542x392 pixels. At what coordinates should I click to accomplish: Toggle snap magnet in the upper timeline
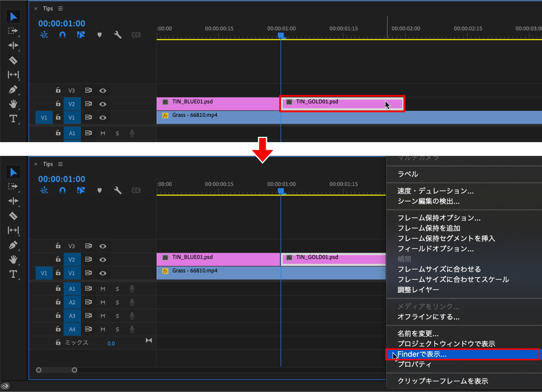pyautogui.click(x=62, y=35)
